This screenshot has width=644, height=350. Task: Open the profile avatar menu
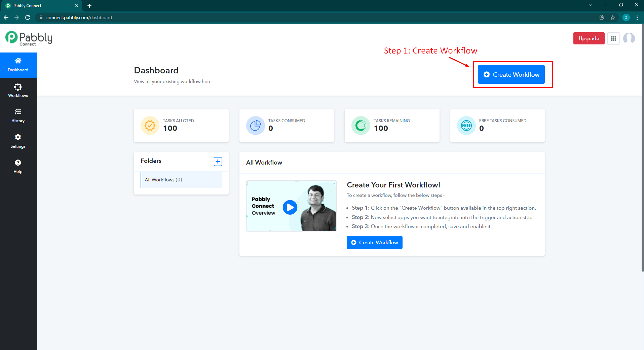coord(629,38)
